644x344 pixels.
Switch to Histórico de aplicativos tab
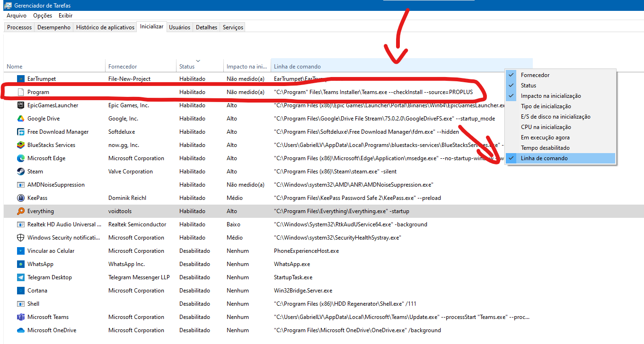[105, 27]
